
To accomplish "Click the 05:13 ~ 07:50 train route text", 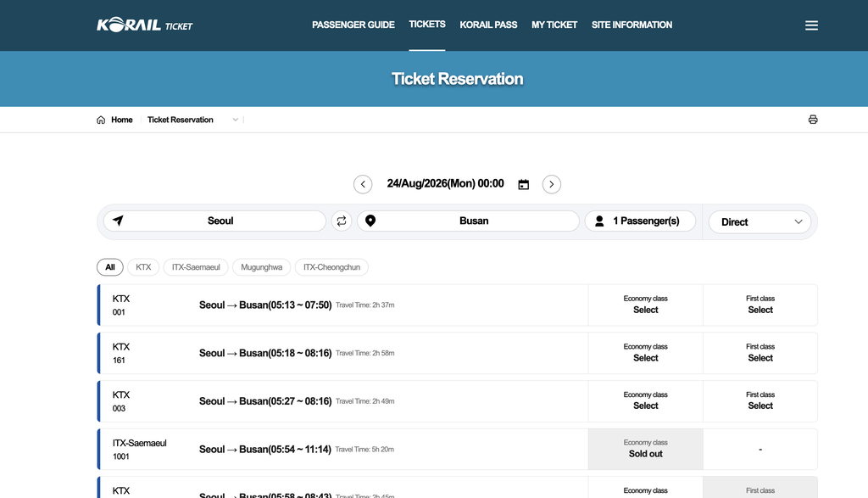I will tap(265, 305).
